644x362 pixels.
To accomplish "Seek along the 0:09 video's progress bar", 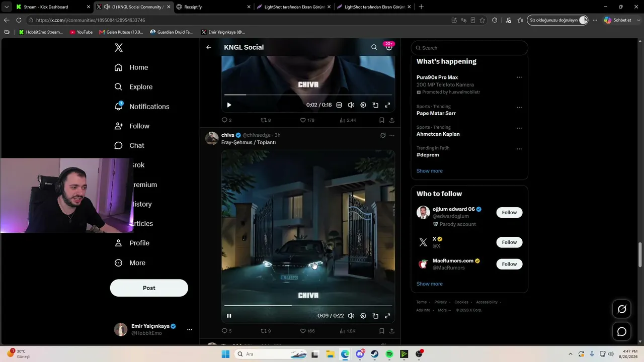I will 308,305.
